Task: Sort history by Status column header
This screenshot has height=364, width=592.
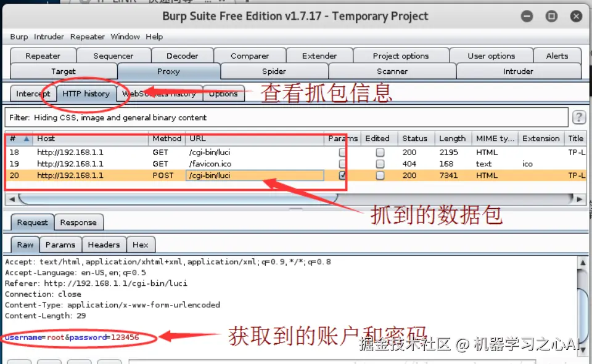Action: tap(416, 139)
